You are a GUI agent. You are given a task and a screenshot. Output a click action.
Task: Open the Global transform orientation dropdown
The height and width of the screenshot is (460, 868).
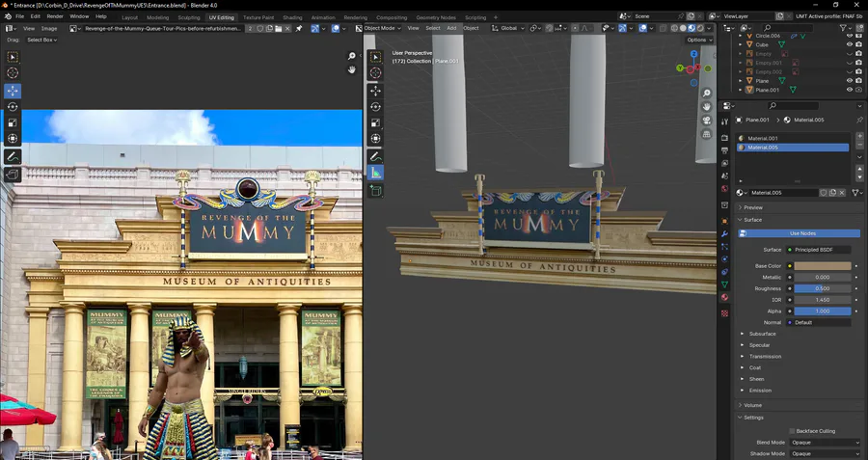[507, 28]
